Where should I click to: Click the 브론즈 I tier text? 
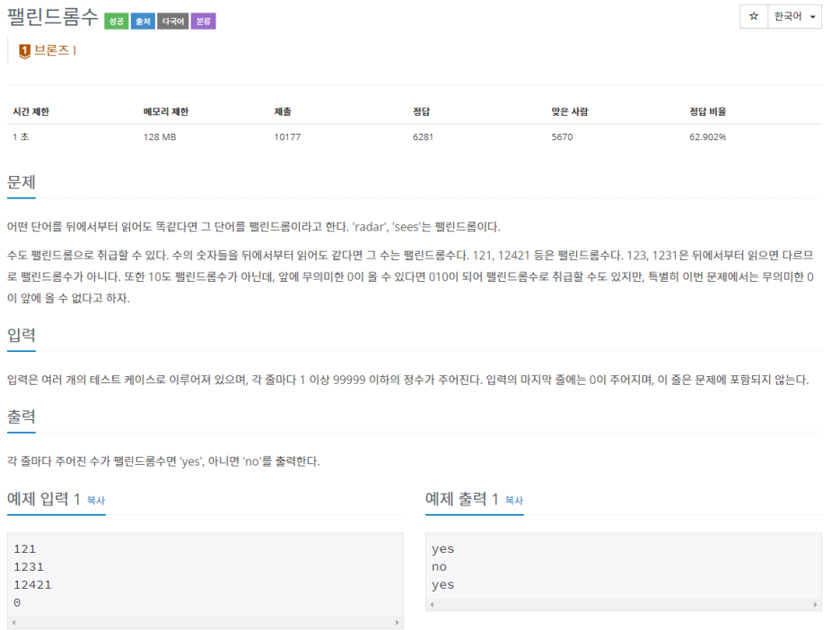55,50
